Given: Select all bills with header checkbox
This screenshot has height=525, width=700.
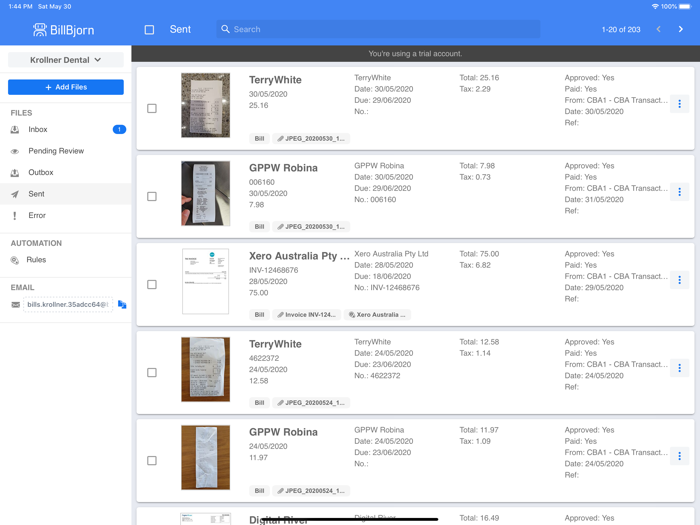Looking at the screenshot, I should 149,29.
